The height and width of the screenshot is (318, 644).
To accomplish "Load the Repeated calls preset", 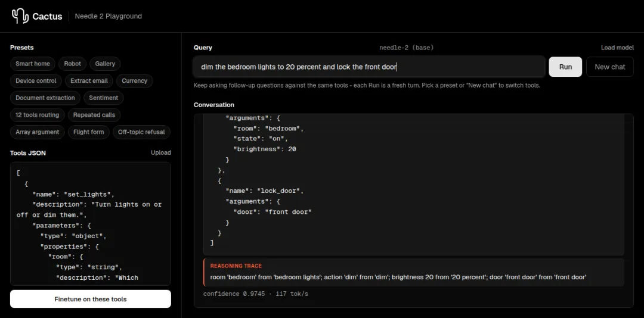I will point(94,115).
